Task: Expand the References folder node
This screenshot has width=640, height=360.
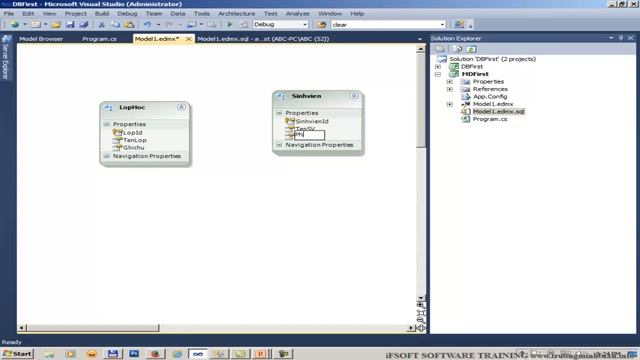Action: coord(450,89)
